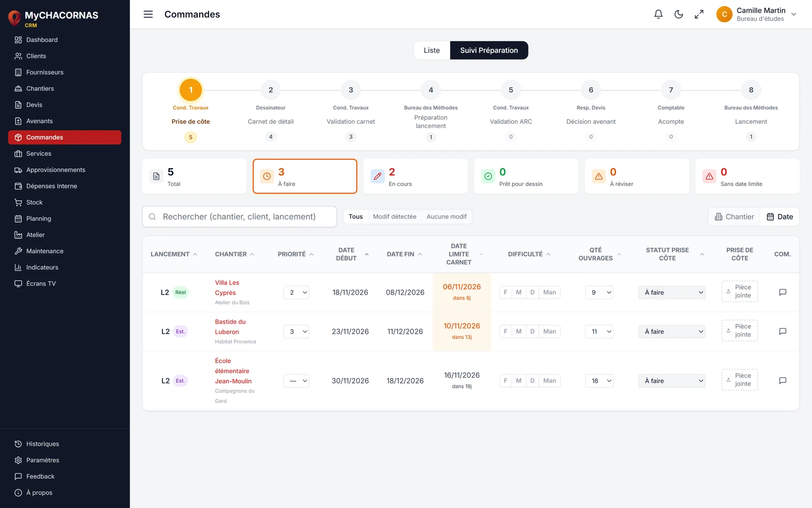Open quantity dropdown showing 11
The image size is (812, 508).
click(599, 331)
